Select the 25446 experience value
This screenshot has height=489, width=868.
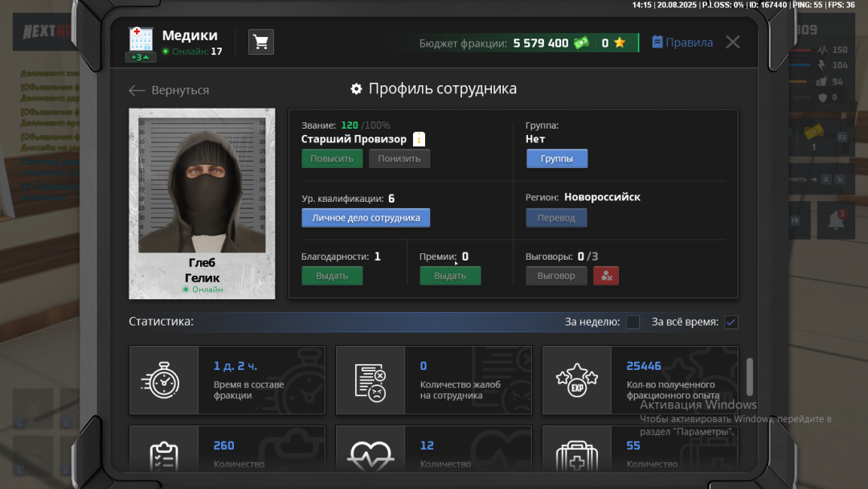[x=643, y=366]
